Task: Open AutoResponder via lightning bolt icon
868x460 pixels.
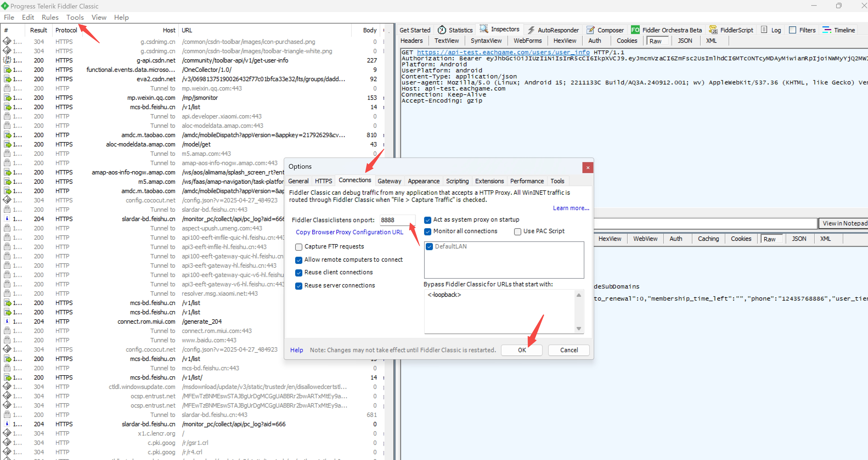Action: click(531, 30)
